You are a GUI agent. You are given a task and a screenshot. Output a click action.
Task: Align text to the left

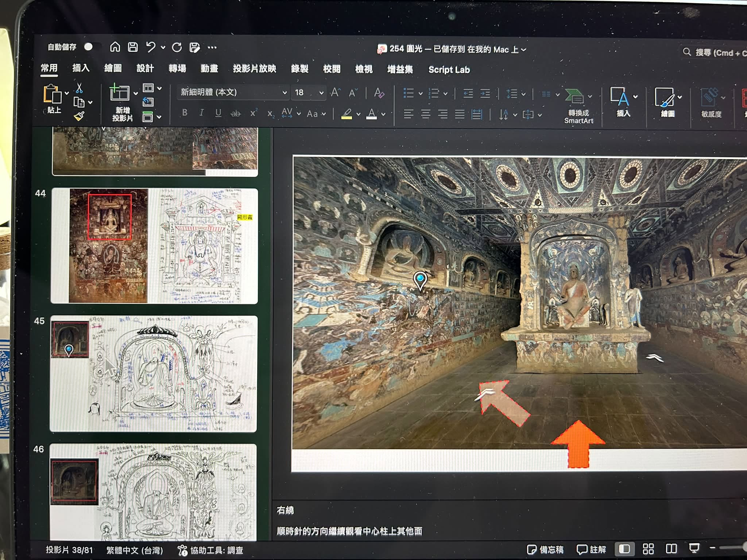[x=409, y=114]
